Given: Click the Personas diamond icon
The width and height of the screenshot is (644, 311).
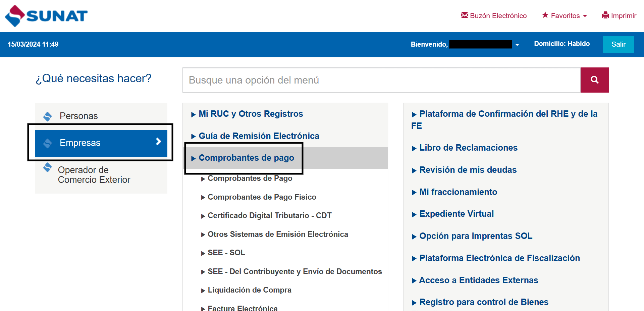Looking at the screenshot, I should click(48, 116).
